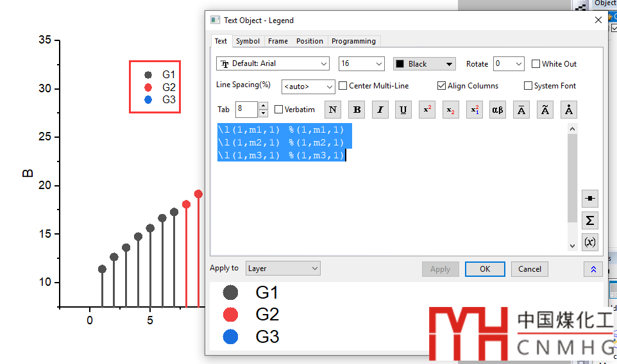Click the Cancel button
617x364 pixels.
point(529,269)
